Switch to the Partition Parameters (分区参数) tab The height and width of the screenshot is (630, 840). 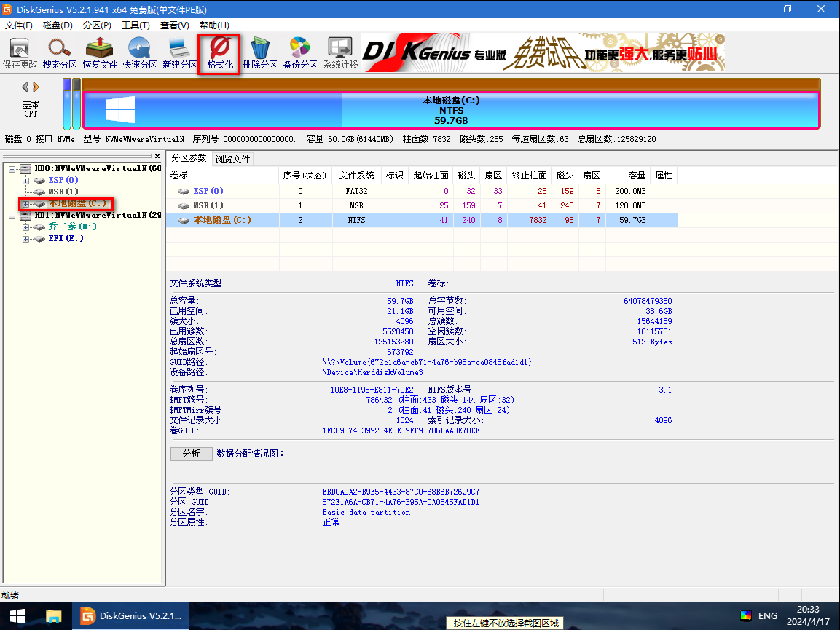click(x=189, y=158)
